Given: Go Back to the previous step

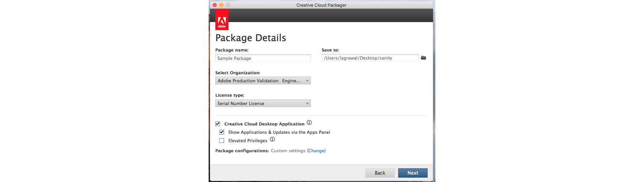Looking at the screenshot, I should coord(380,173).
